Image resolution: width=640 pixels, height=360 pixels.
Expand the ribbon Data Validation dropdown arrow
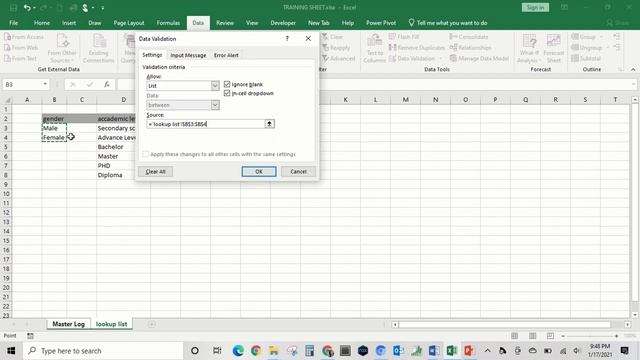pyautogui.click(x=441, y=59)
